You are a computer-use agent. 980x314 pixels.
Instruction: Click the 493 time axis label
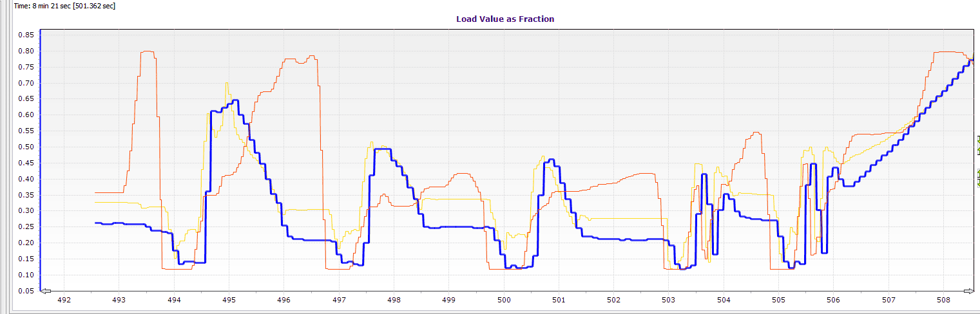pos(119,300)
